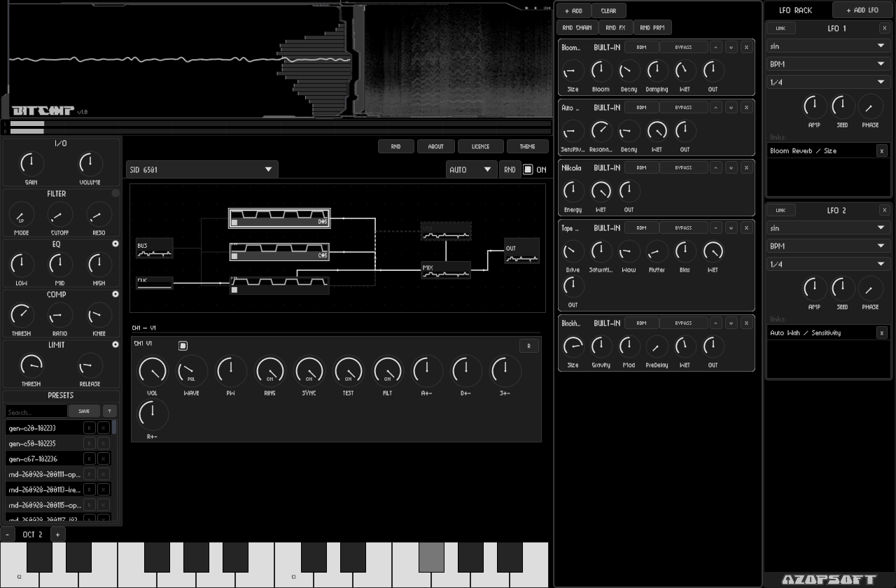This screenshot has width=896, height=588.
Task: Select the OUT node in the routing graph
Action: tap(522, 251)
